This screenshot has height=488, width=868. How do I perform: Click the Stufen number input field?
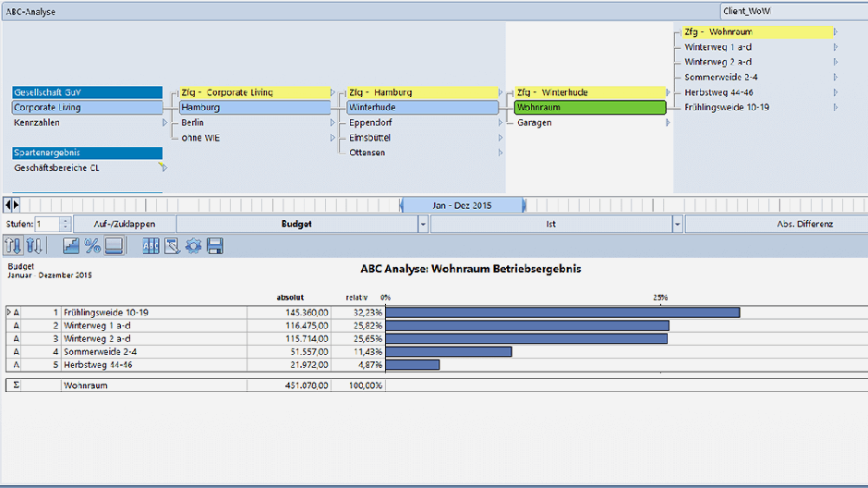coord(48,224)
